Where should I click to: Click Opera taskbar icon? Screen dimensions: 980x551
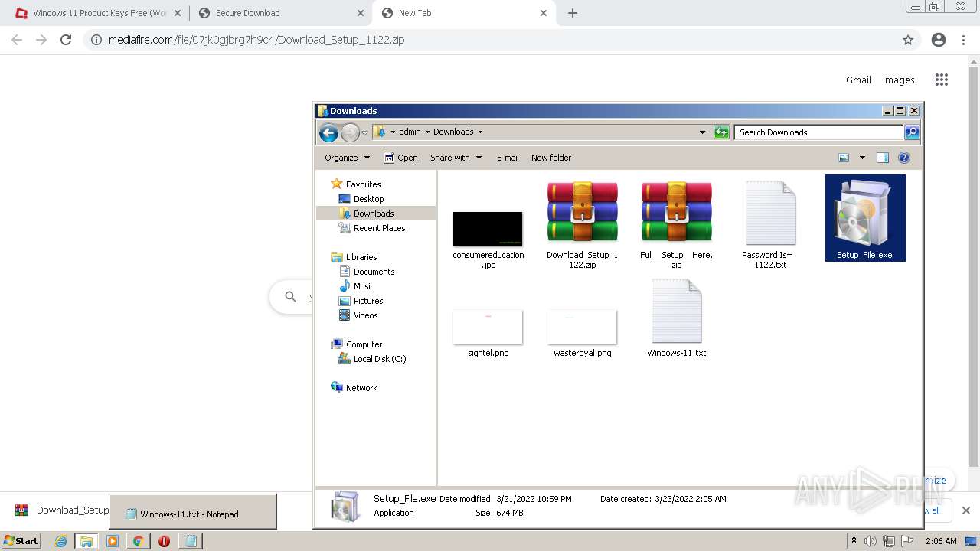(x=164, y=541)
